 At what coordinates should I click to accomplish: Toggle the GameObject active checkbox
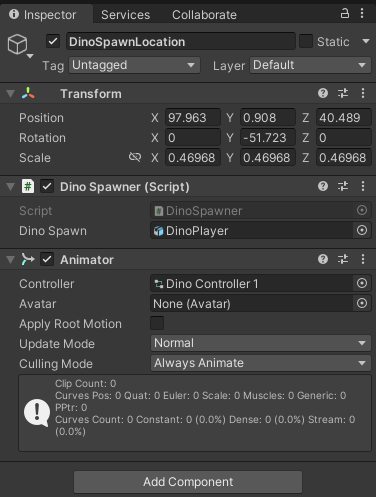[x=53, y=42]
